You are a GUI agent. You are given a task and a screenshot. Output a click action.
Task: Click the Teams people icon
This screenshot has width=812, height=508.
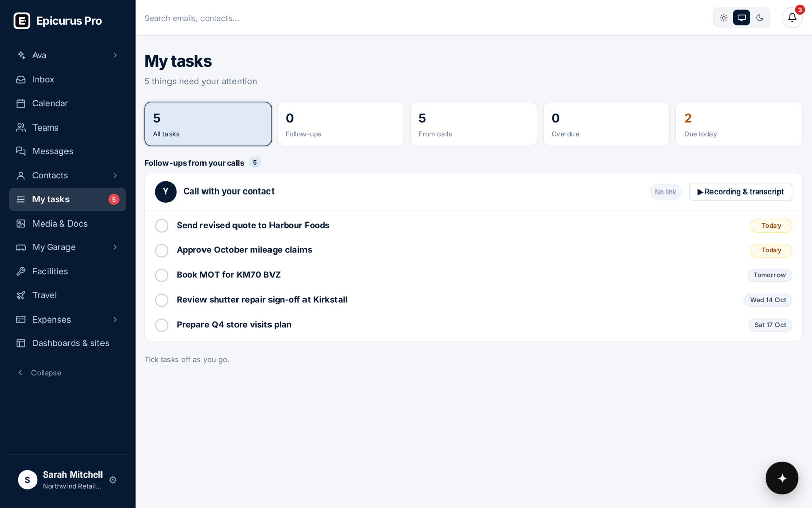pos(21,128)
